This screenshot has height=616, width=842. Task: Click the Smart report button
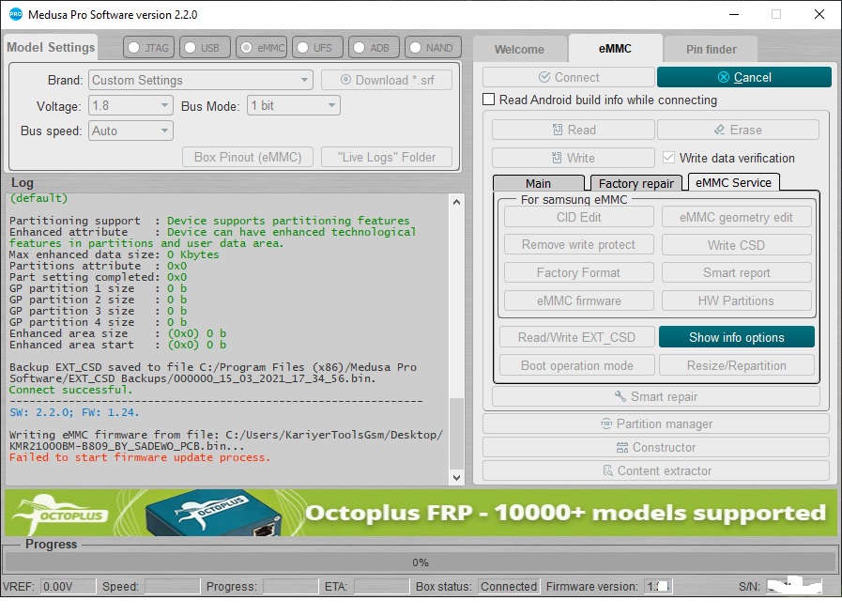click(736, 273)
